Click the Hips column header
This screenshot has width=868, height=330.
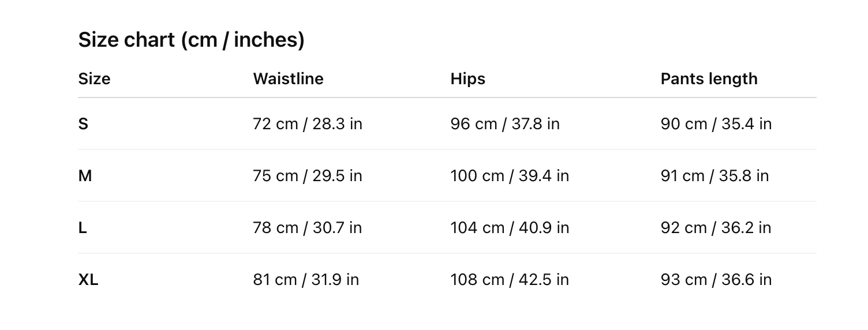point(467,78)
